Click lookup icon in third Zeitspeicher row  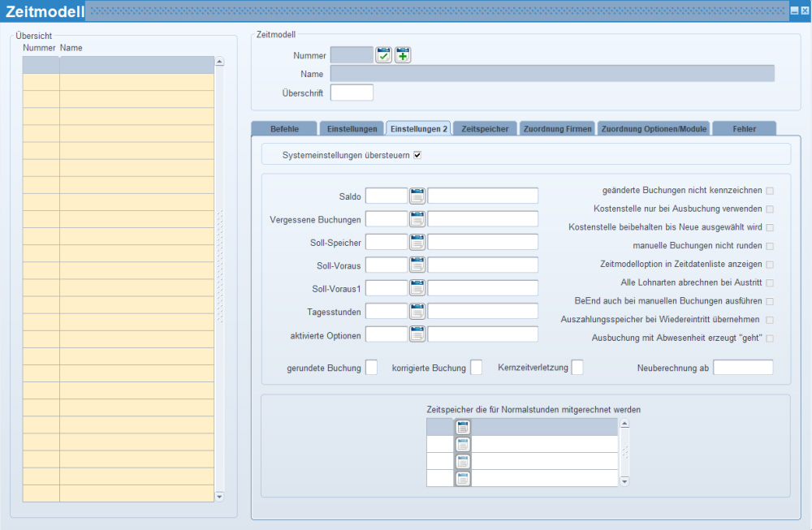463,461
